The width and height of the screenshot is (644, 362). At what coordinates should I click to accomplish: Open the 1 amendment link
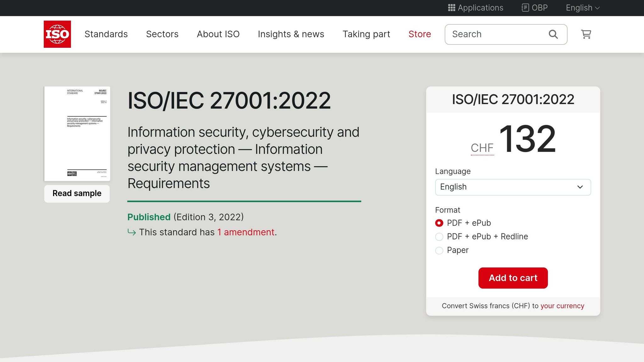click(246, 232)
